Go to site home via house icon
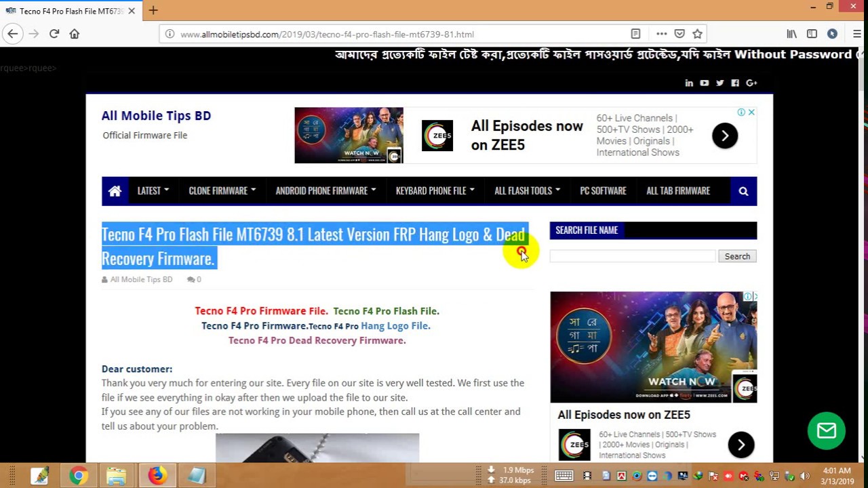This screenshot has width=868, height=488. point(115,191)
